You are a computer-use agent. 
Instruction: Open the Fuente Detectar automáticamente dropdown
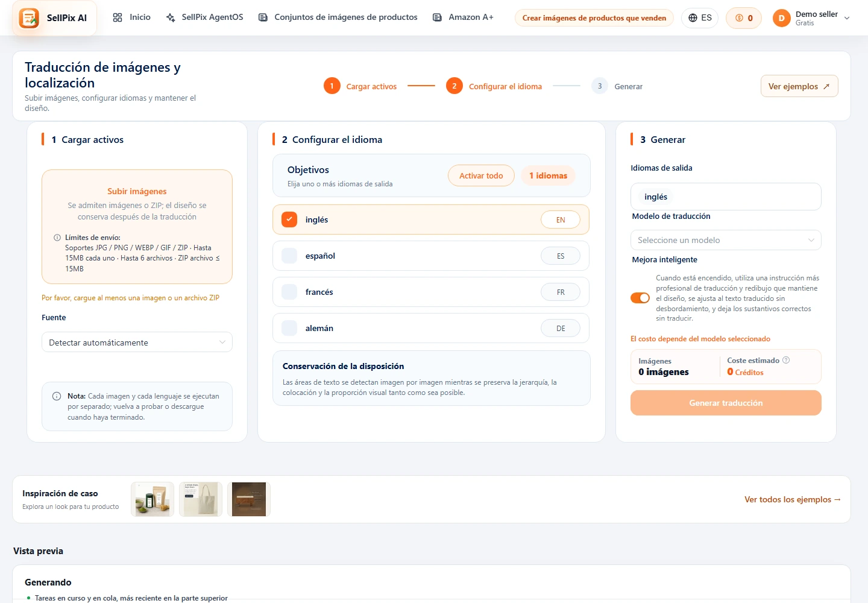point(137,342)
